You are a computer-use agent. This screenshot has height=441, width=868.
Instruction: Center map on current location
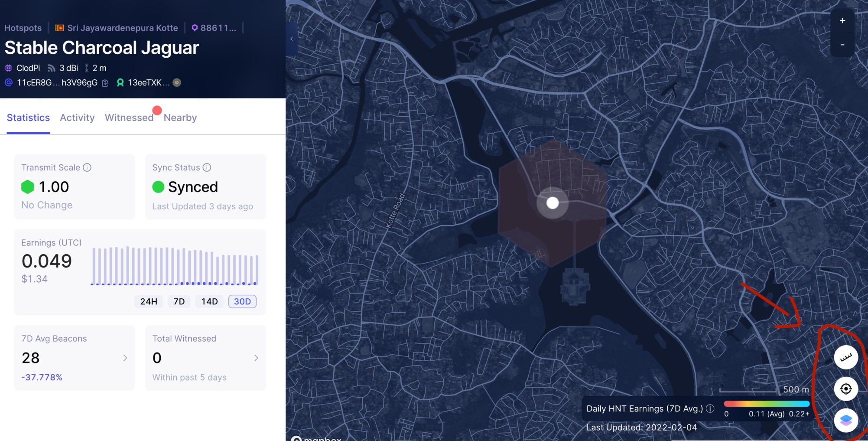pos(846,389)
